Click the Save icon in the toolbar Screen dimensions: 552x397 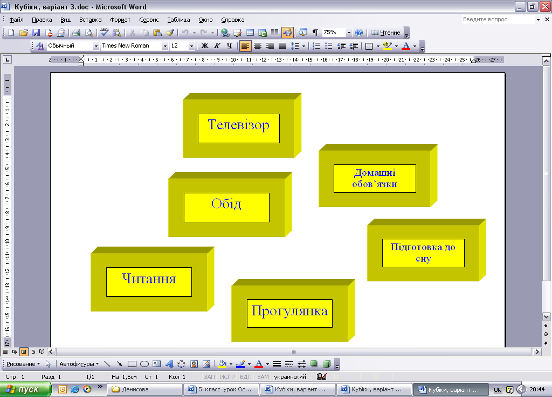tap(36, 33)
